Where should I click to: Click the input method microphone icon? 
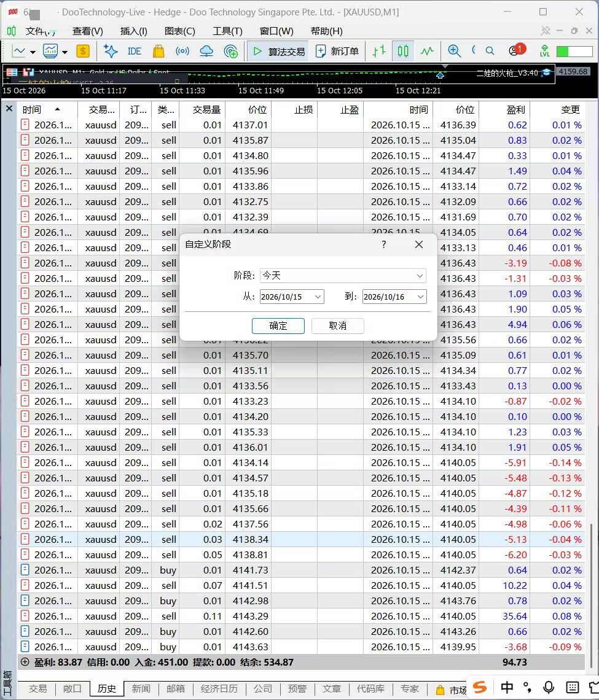549,688
